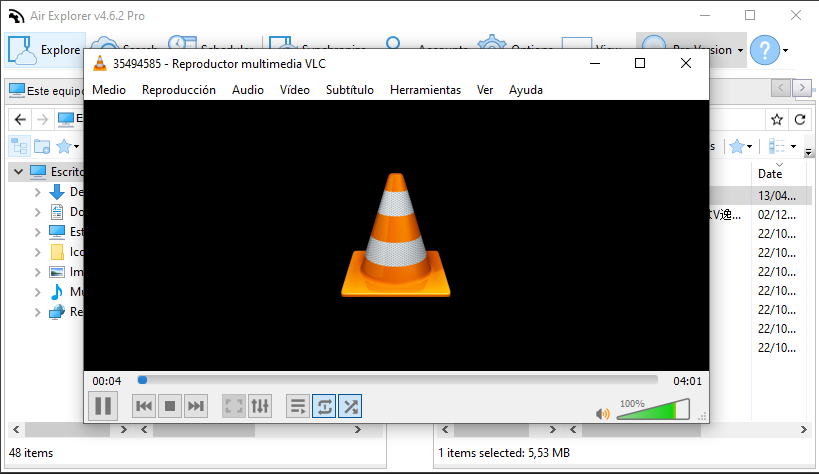The image size is (819, 474).
Task: Show the VLC playlist
Action: [x=298, y=406]
